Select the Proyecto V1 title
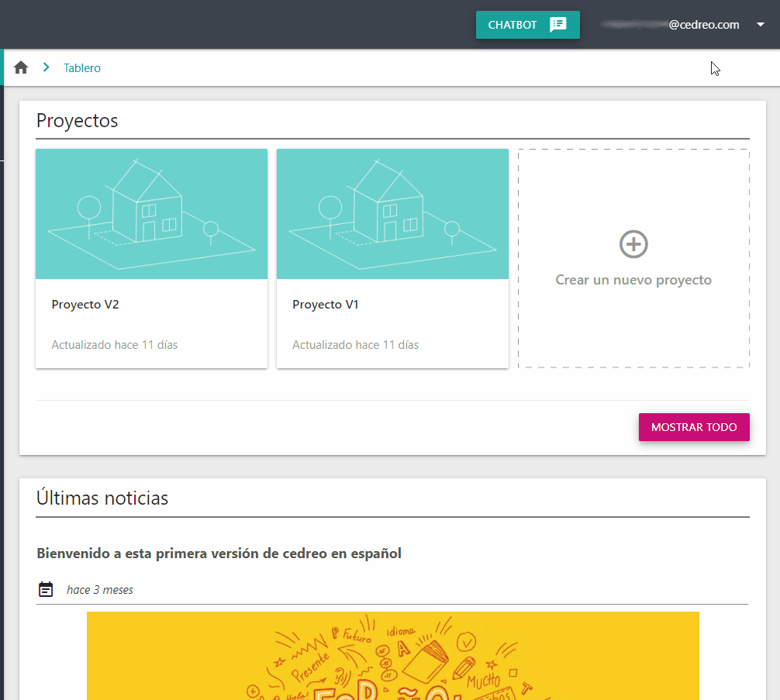 coord(326,305)
